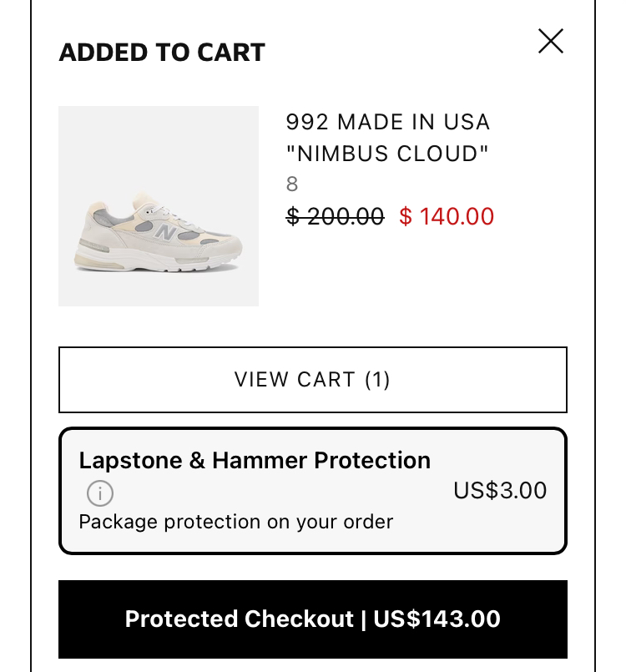Click the crossed-out $200.00 original price
Screen dimensions: 626x672
click(335, 217)
